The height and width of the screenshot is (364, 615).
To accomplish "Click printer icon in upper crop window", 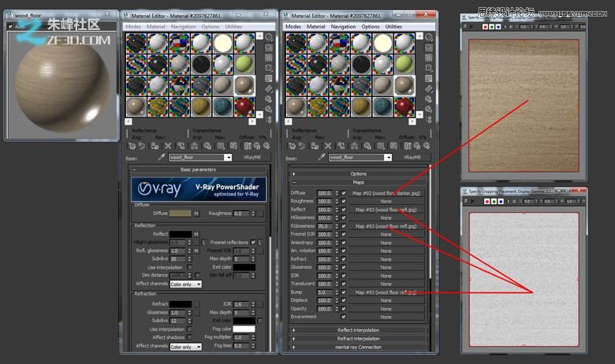I will pos(464,27).
